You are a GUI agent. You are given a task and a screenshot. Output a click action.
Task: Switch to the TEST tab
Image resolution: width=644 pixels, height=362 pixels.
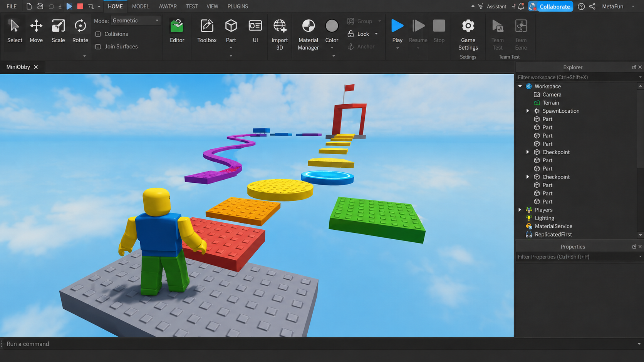click(192, 6)
